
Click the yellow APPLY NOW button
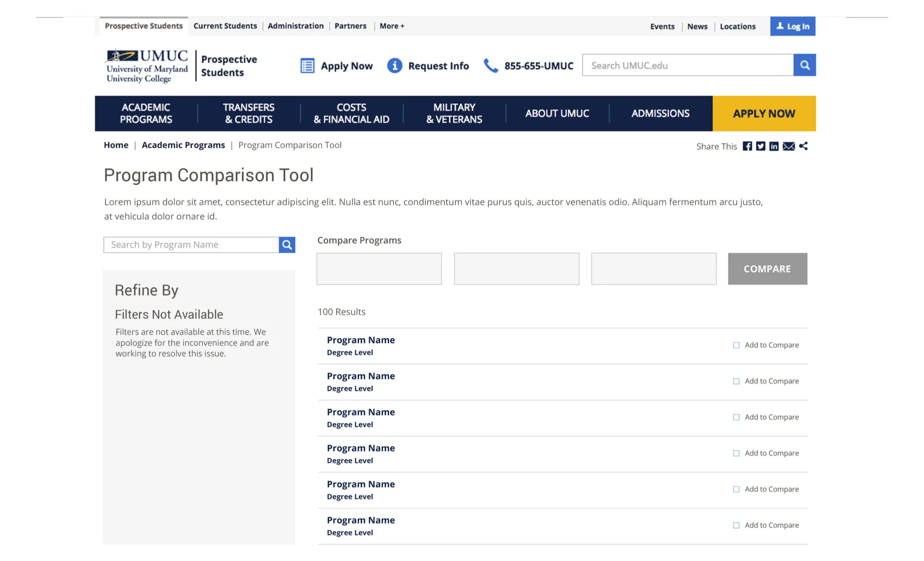click(x=764, y=114)
